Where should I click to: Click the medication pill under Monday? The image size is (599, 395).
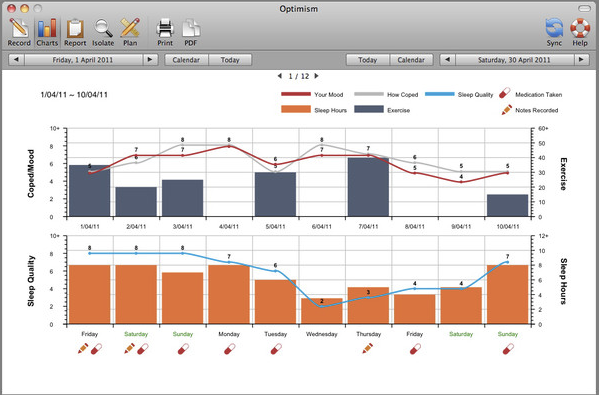(x=230, y=348)
